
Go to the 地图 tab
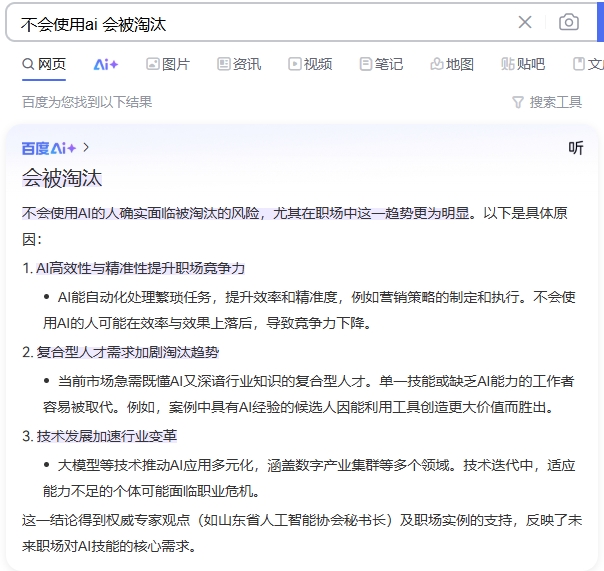(x=452, y=64)
